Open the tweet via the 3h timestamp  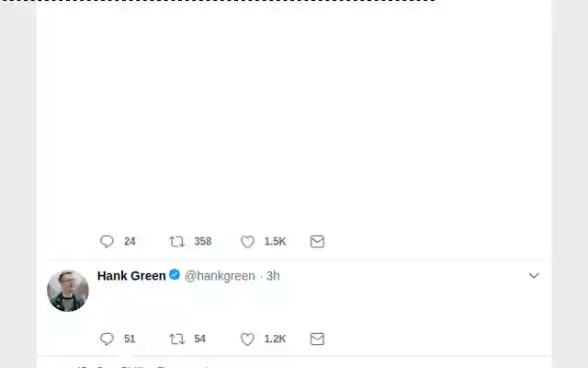[273, 276]
